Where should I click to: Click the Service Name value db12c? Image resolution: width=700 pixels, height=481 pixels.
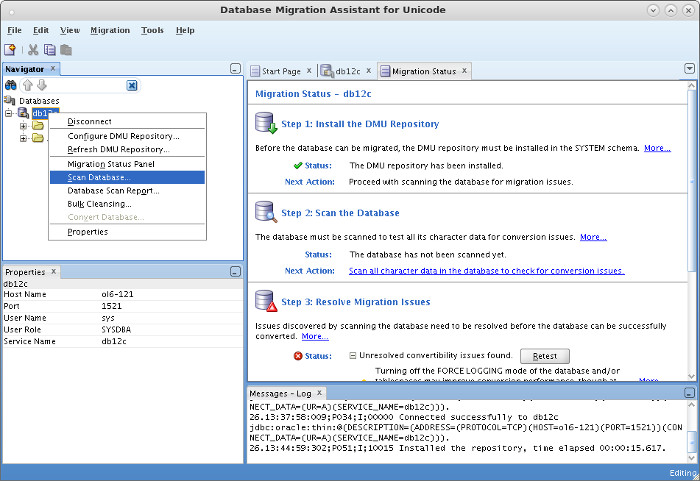tap(114, 341)
